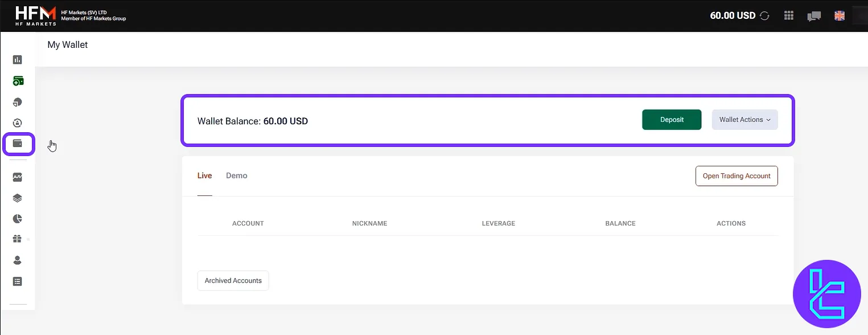Click the green deposit funds sidebar icon
Viewport: 868px width, 335px height.
pyautogui.click(x=18, y=81)
